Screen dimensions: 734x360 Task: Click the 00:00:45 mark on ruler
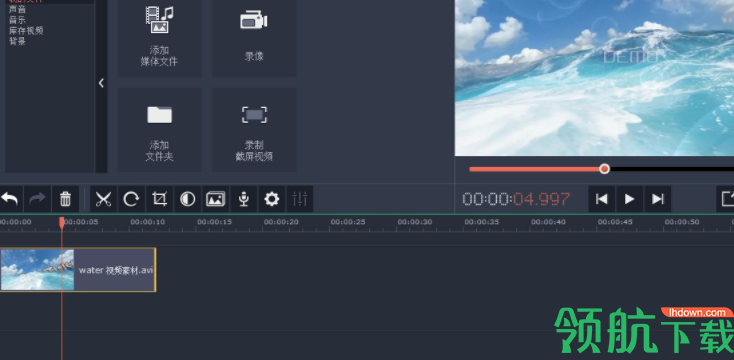(x=615, y=222)
